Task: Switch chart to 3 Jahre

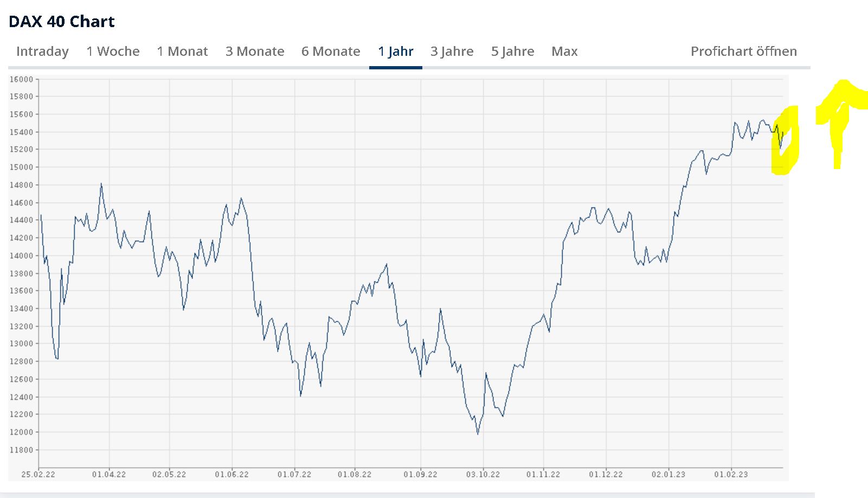Action: pyautogui.click(x=452, y=51)
